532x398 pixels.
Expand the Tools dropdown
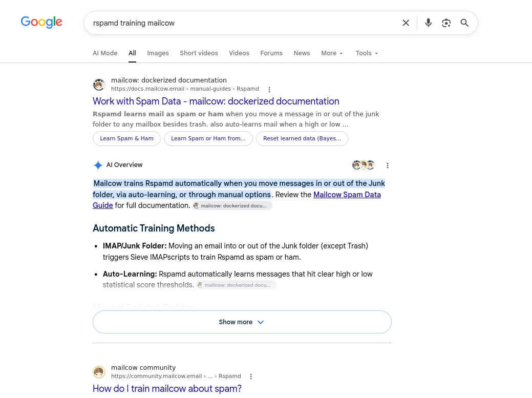point(367,53)
